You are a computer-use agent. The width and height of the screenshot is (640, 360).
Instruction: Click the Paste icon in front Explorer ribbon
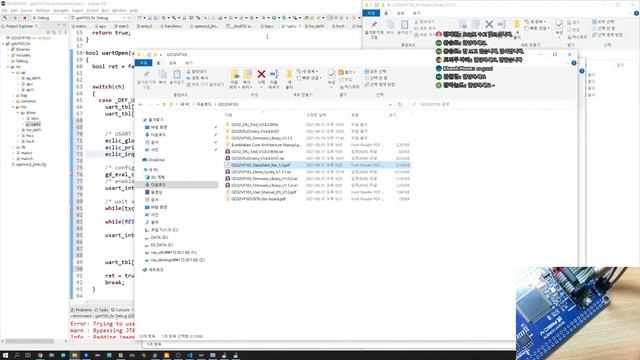point(177,75)
